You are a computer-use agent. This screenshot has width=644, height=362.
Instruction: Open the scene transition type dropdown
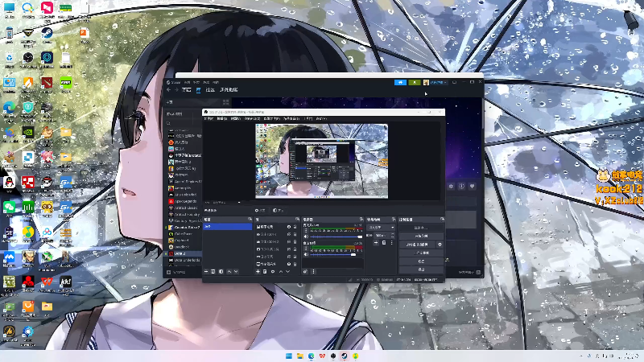(381, 228)
